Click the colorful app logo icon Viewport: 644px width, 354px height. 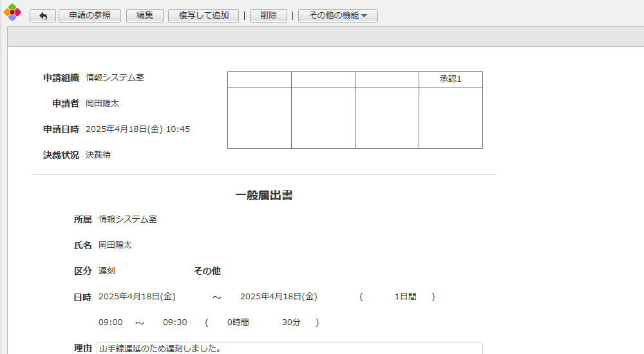(12, 12)
